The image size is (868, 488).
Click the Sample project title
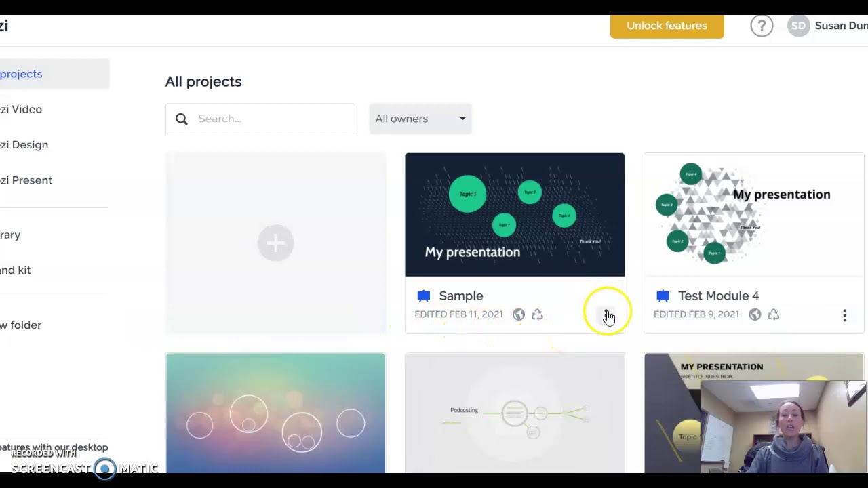[461, 296]
